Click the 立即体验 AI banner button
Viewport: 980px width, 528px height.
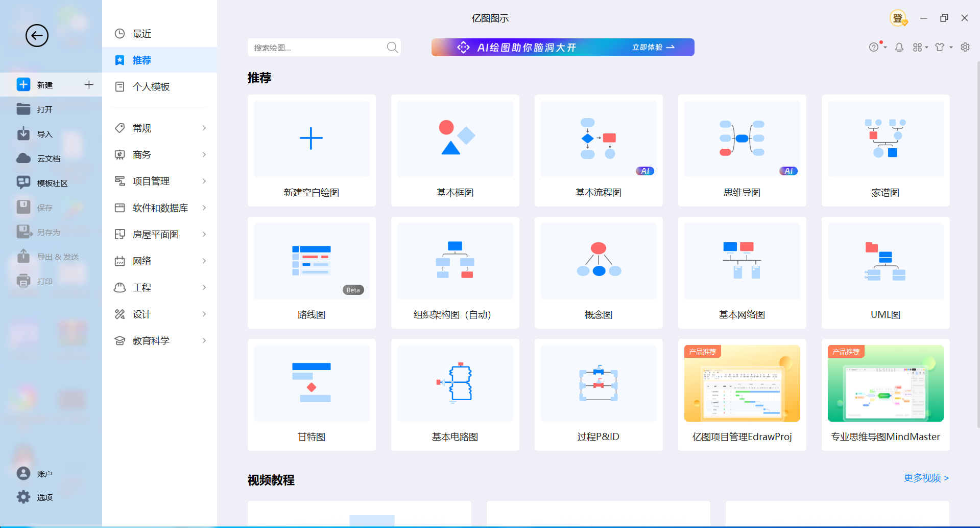(x=654, y=47)
